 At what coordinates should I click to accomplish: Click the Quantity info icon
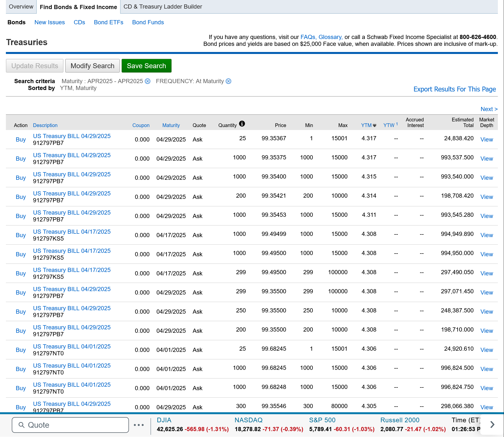pos(242,124)
